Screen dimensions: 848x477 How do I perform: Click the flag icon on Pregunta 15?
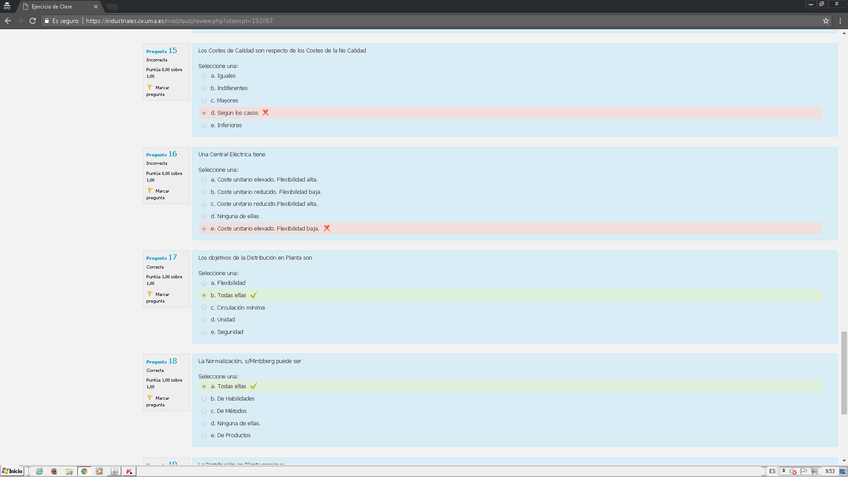click(150, 88)
